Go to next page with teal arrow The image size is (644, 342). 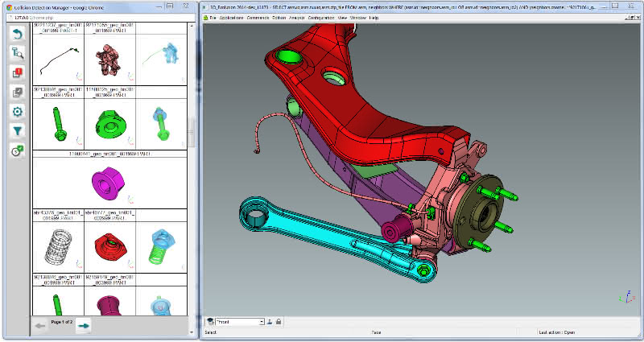click(x=84, y=326)
